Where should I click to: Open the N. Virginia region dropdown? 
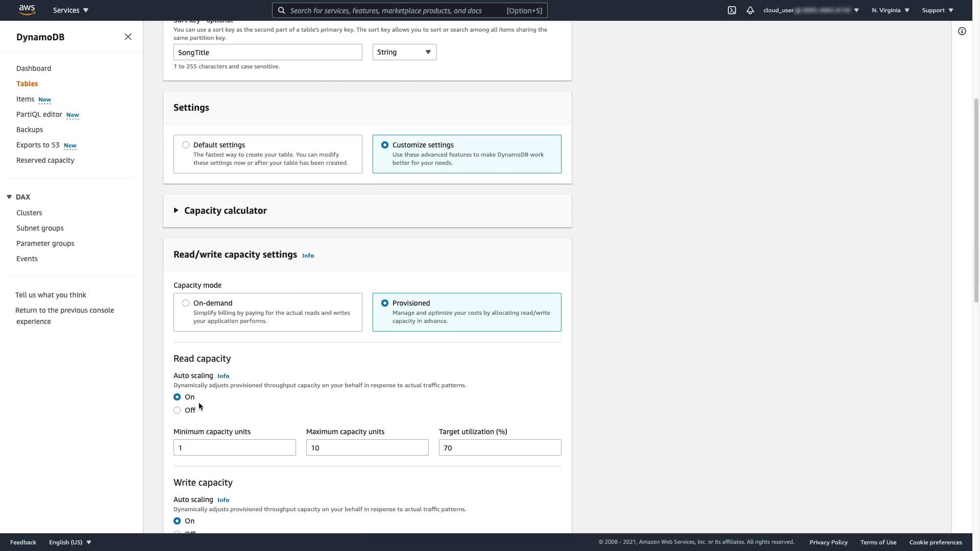pyautogui.click(x=890, y=10)
